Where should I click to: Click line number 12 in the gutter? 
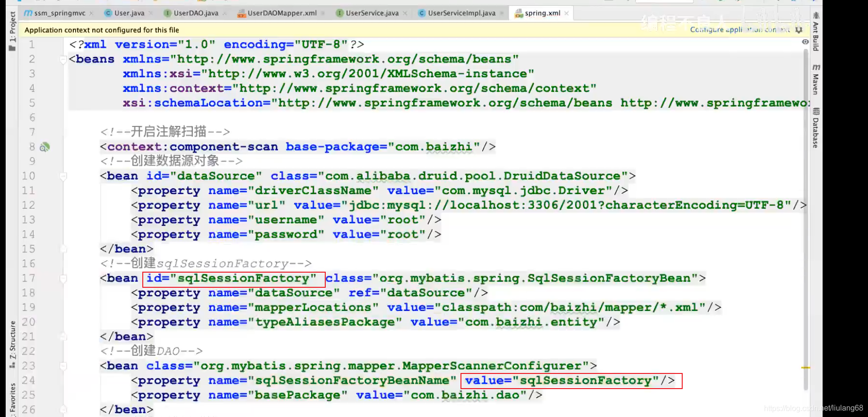pos(28,205)
